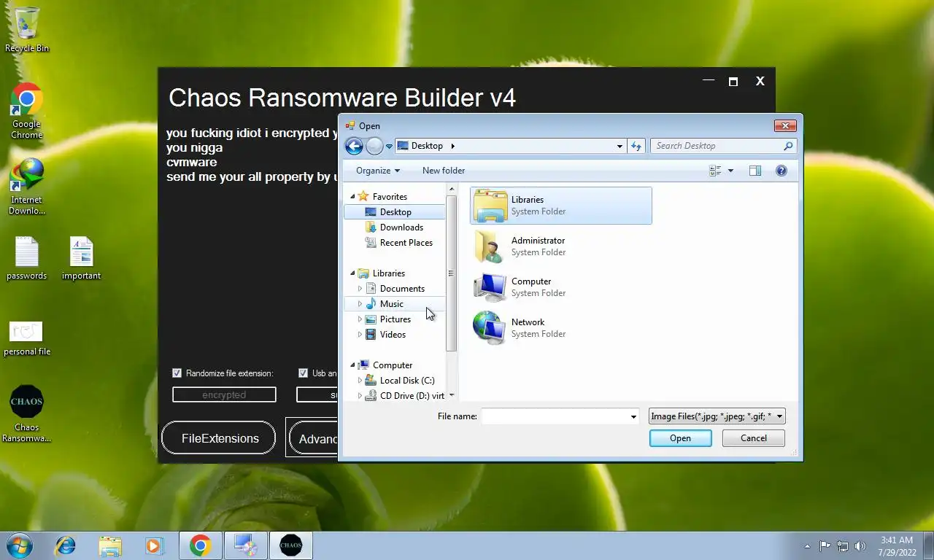Toggle the preview pane icon
Viewport: 934px width, 560px height.
pos(755,171)
